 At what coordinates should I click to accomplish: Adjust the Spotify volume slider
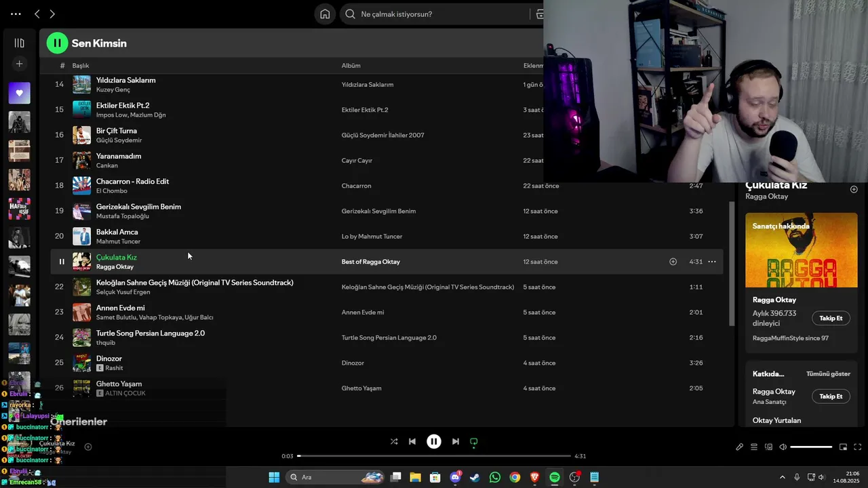(811, 447)
